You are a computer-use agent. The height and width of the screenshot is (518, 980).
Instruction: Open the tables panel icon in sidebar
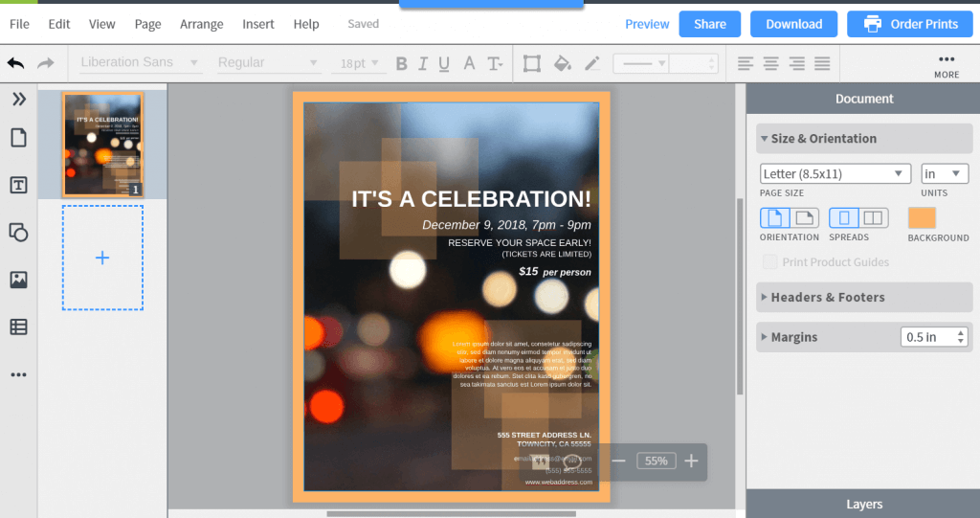pos(19,327)
